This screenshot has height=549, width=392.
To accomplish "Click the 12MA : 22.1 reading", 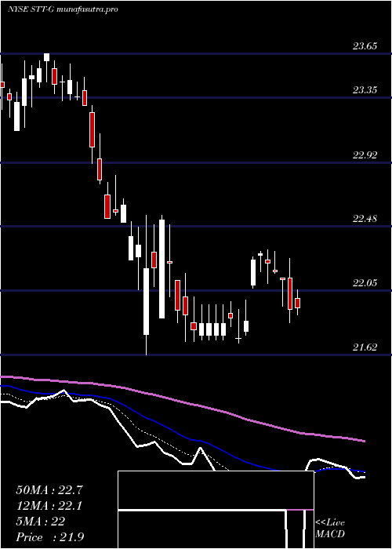I will [x=49, y=506].
